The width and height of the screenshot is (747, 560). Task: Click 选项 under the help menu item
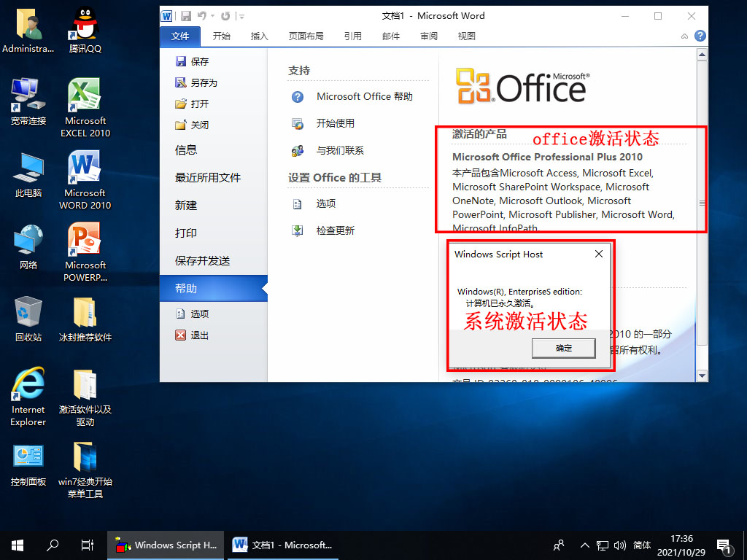tap(193, 314)
